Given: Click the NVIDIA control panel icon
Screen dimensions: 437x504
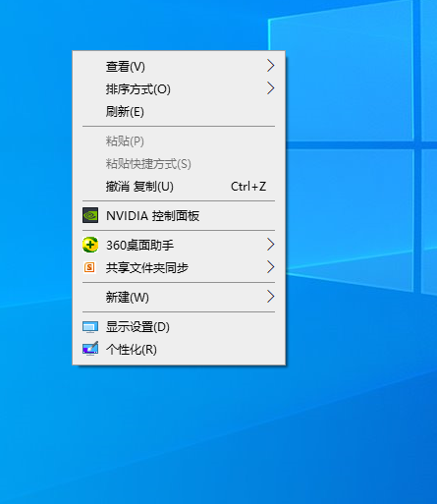Looking at the screenshot, I should 90,215.
